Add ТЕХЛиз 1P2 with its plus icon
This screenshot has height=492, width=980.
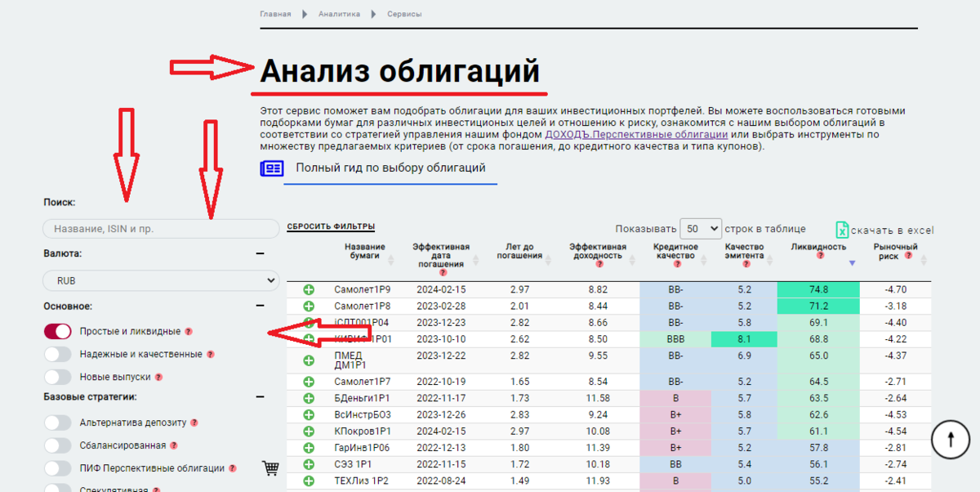tap(309, 480)
